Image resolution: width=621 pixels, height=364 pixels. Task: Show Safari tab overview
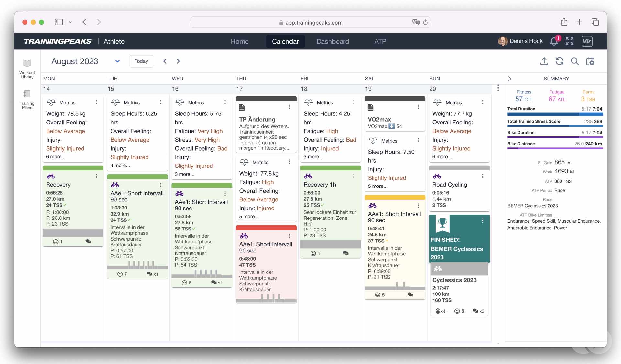pos(595,22)
